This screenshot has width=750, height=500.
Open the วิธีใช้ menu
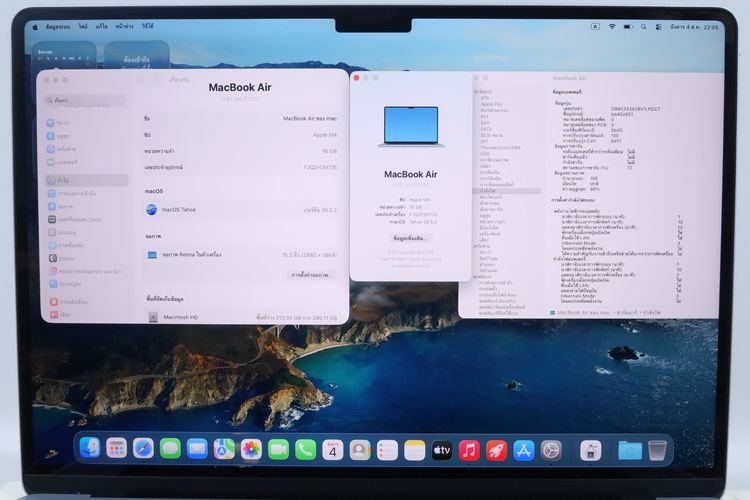148,27
